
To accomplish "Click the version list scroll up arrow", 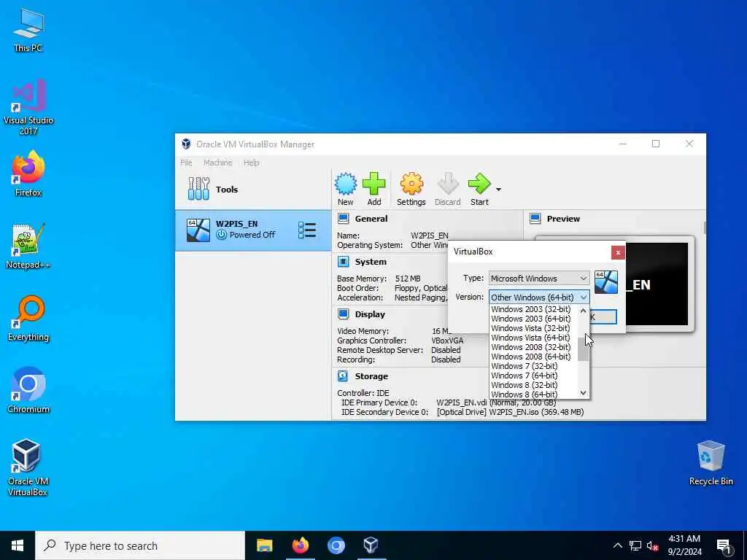I will pyautogui.click(x=583, y=311).
